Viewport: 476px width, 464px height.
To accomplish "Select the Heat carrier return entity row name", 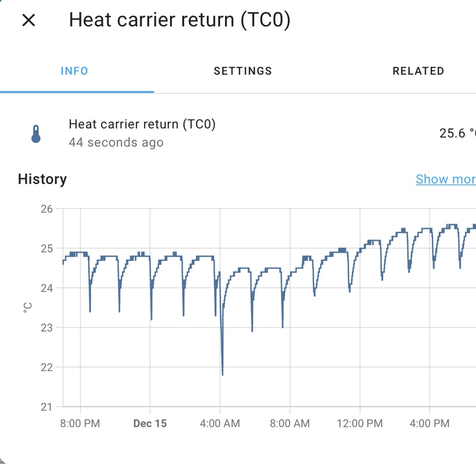I will pos(142,124).
